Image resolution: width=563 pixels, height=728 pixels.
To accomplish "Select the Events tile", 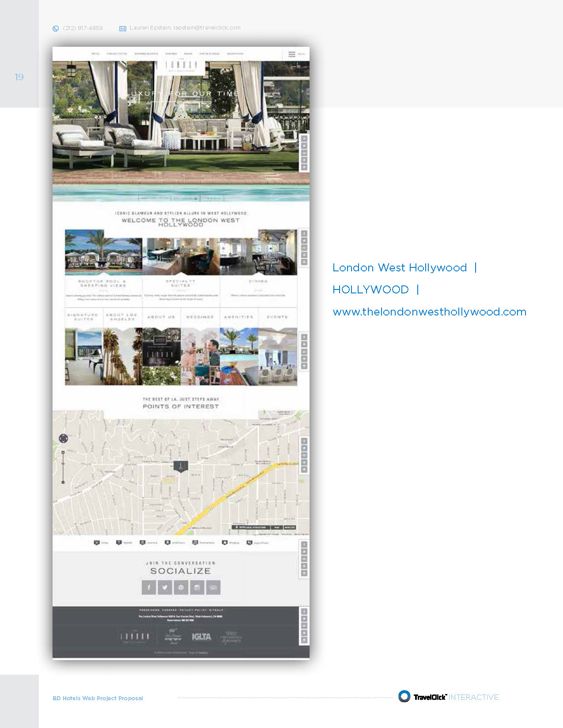I will coord(278,346).
